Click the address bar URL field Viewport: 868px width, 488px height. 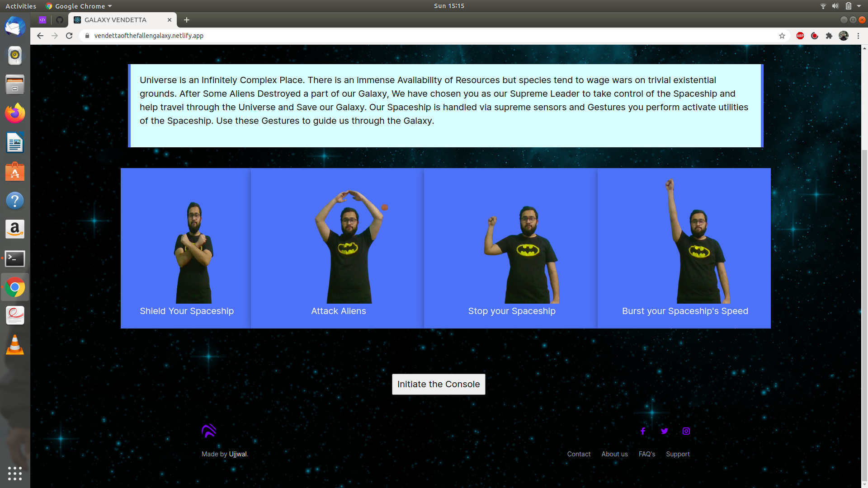pyautogui.click(x=434, y=35)
